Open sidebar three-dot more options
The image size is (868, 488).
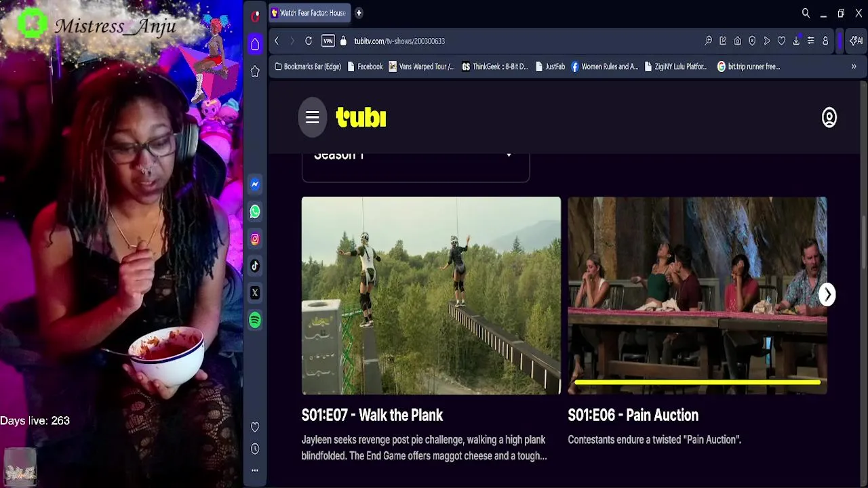255,470
